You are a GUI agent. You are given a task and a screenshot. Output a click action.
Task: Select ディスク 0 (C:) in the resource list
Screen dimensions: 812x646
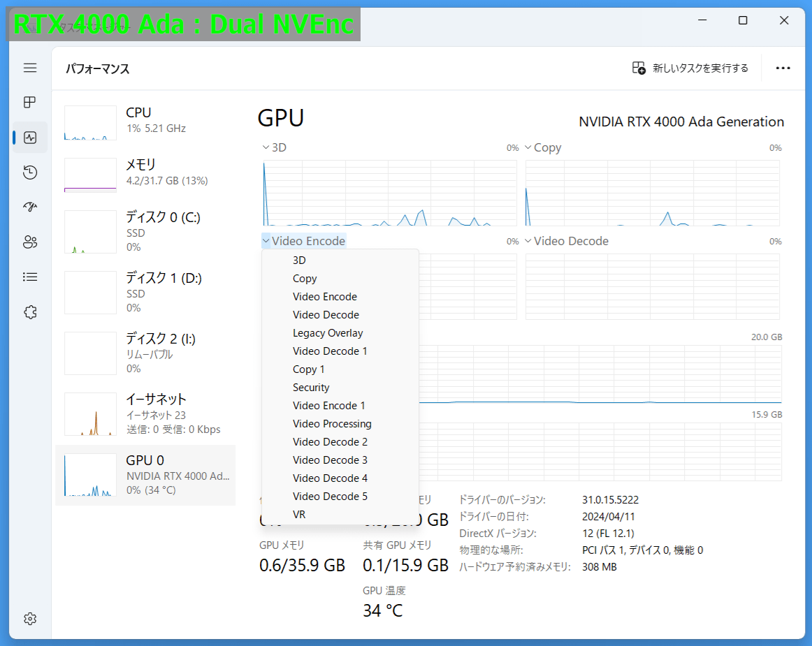click(145, 231)
